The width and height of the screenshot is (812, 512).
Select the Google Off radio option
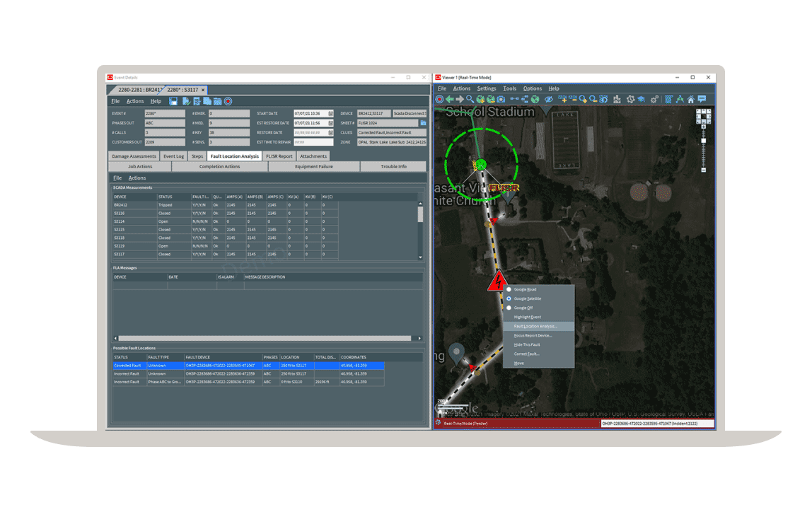[509, 308]
